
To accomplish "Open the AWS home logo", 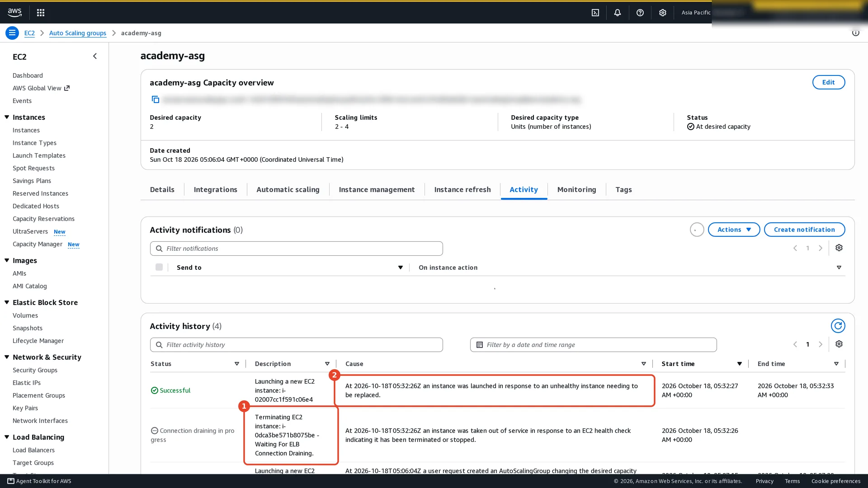I will pos(14,13).
